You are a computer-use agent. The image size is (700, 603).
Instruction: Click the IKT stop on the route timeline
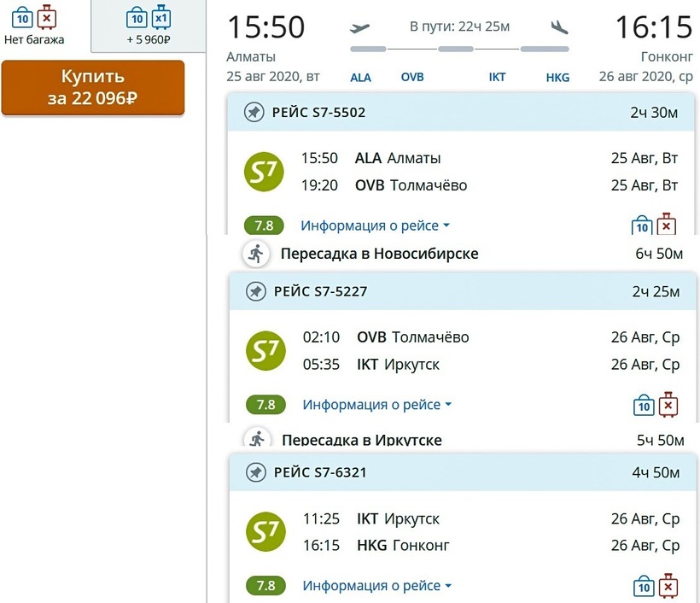tap(497, 77)
